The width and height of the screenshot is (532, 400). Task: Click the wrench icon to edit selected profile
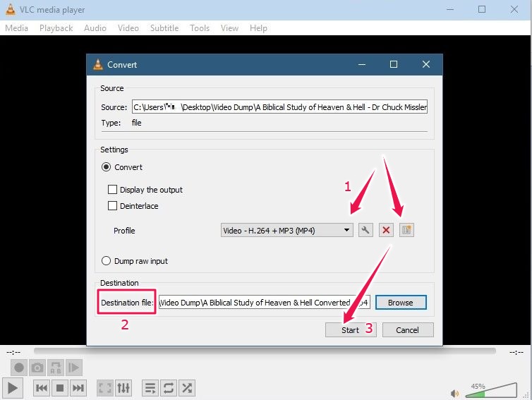click(x=365, y=230)
